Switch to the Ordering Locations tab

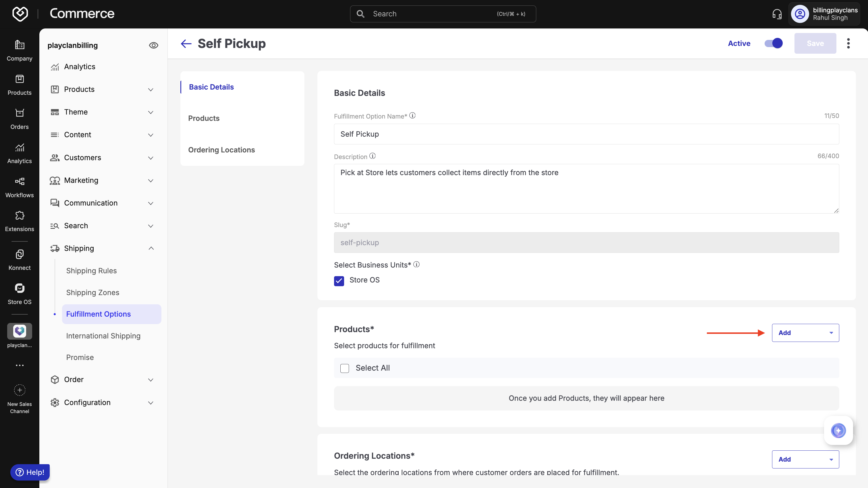221,150
